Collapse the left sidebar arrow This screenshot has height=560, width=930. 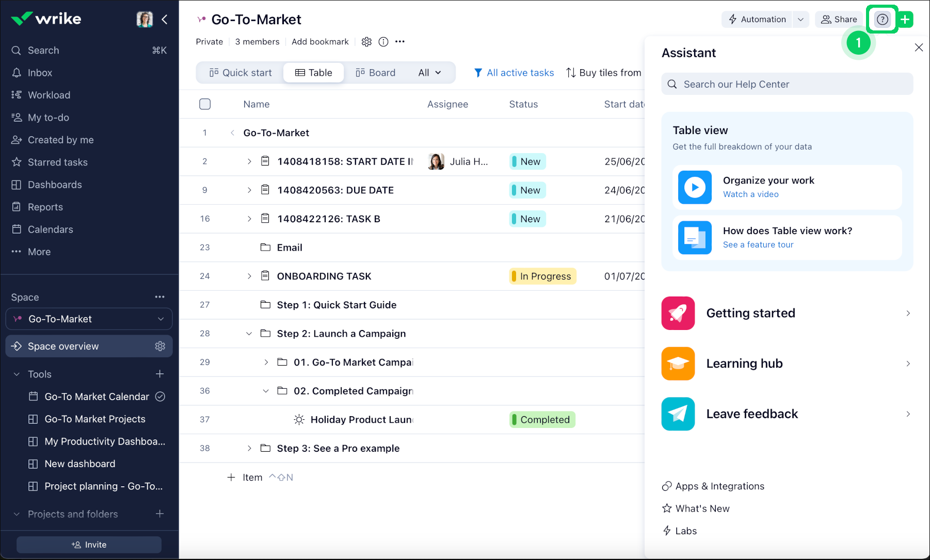165,20
